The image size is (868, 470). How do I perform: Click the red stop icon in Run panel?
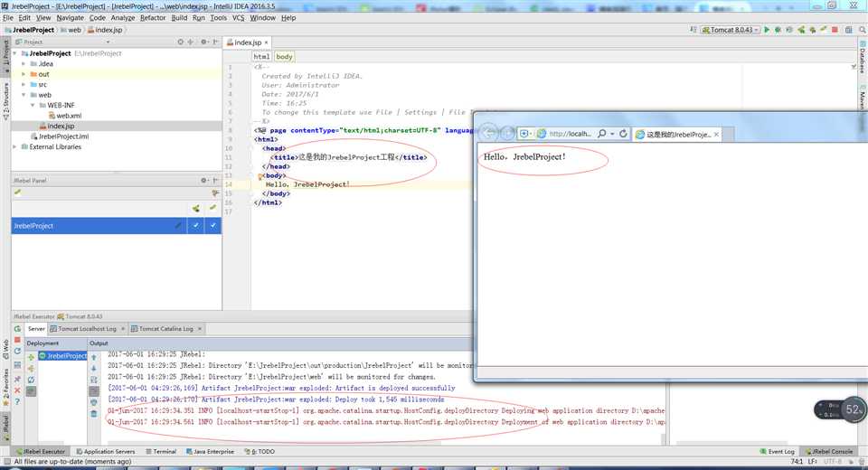18,340
